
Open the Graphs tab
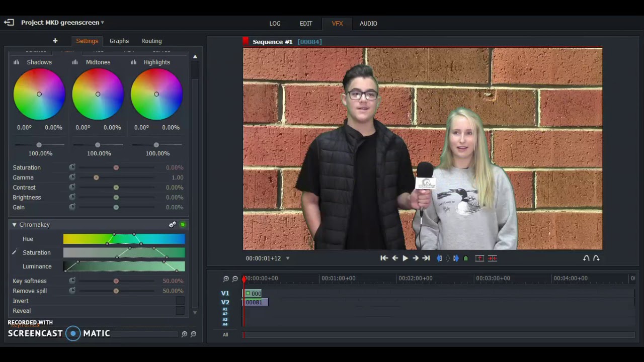(119, 41)
